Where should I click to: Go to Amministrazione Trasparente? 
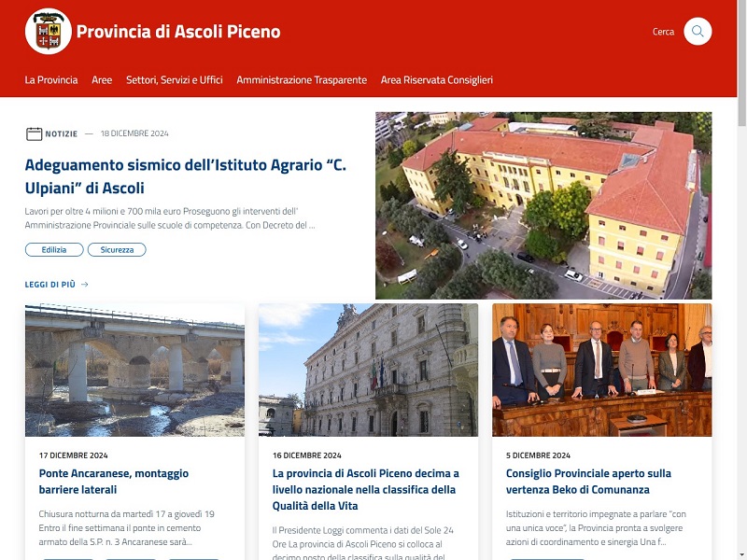click(302, 80)
